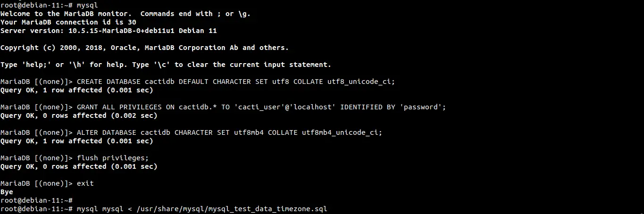This screenshot has width=644, height=214.
Task: Click the mysql_test_data_timezone.sql file path
Action: point(231,208)
